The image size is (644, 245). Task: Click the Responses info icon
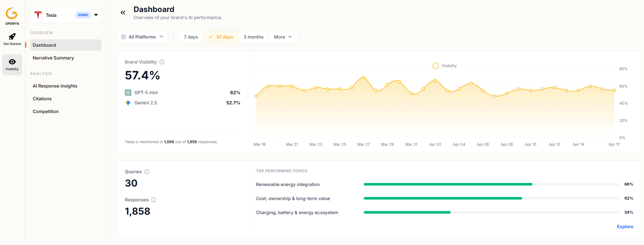[x=154, y=200]
